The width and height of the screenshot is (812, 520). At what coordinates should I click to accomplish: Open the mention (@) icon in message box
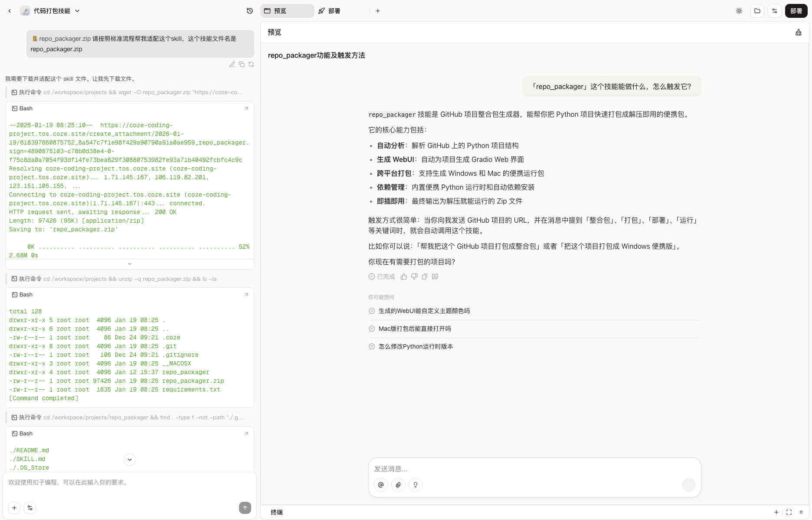[381, 485]
